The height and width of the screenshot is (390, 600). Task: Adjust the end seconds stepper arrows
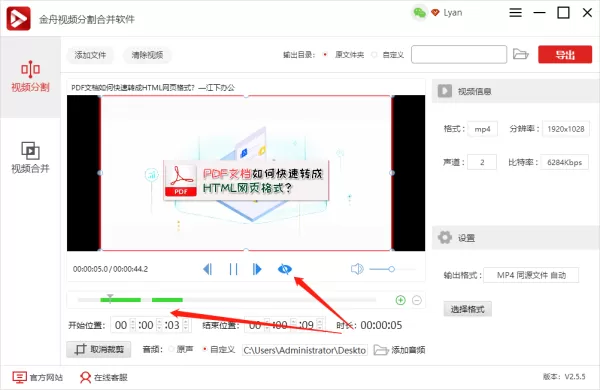[320, 325]
